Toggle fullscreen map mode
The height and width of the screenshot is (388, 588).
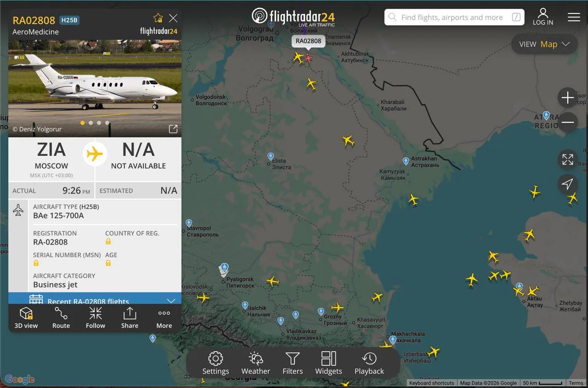[x=567, y=160]
